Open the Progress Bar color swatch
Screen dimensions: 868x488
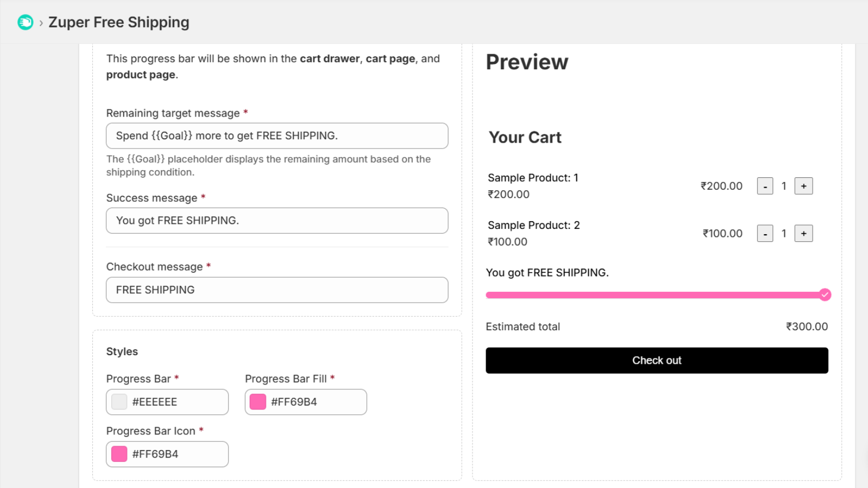point(119,402)
